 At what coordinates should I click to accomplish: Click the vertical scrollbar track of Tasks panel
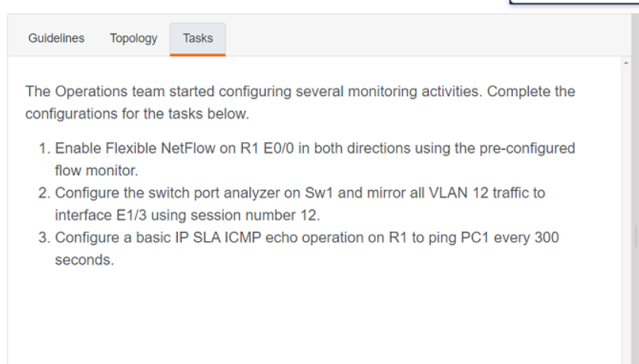(x=626, y=211)
